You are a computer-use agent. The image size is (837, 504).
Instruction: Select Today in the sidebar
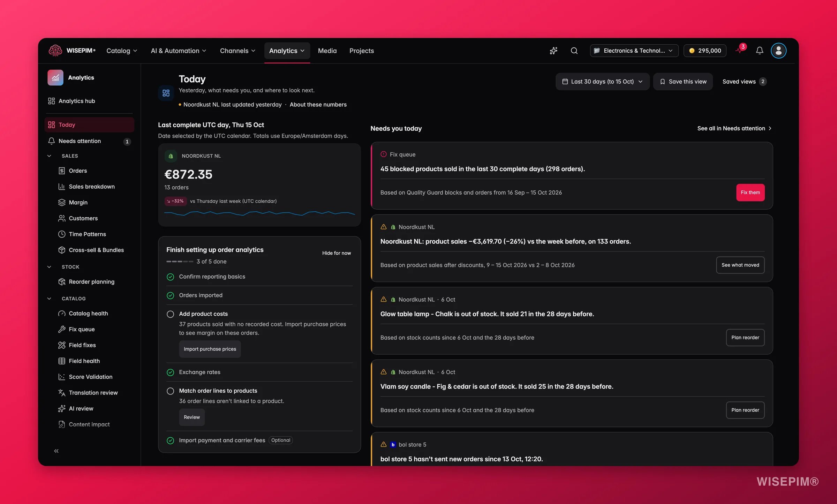click(x=89, y=125)
